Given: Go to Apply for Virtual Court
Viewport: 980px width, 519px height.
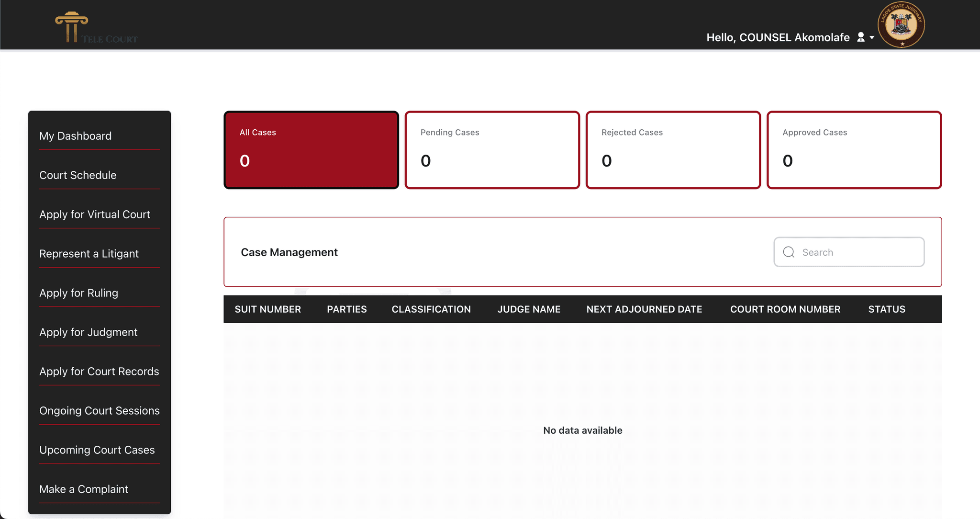Looking at the screenshot, I should [95, 214].
